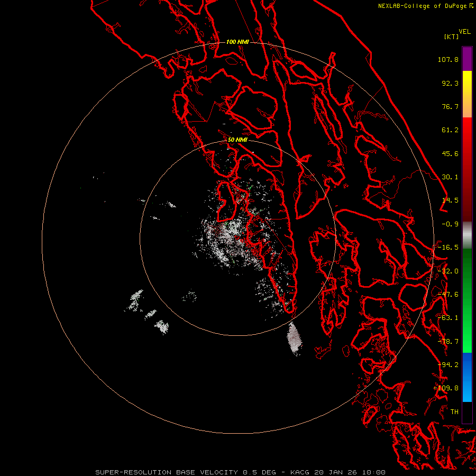The height and width of the screenshot is (476, 476).
Task: Pick the black TH segment of velocity scale
Action: [467, 412]
